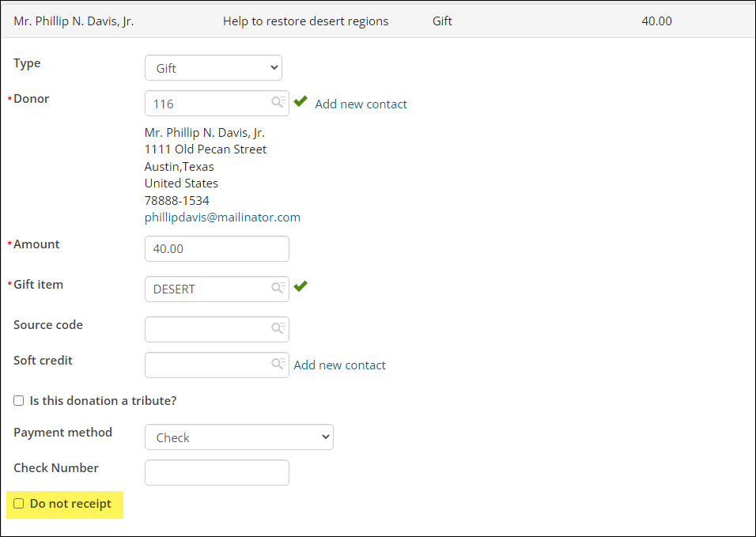756x537 pixels.
Task: Open the Donor field lookup search icon
Action: [x=278, y=102]
